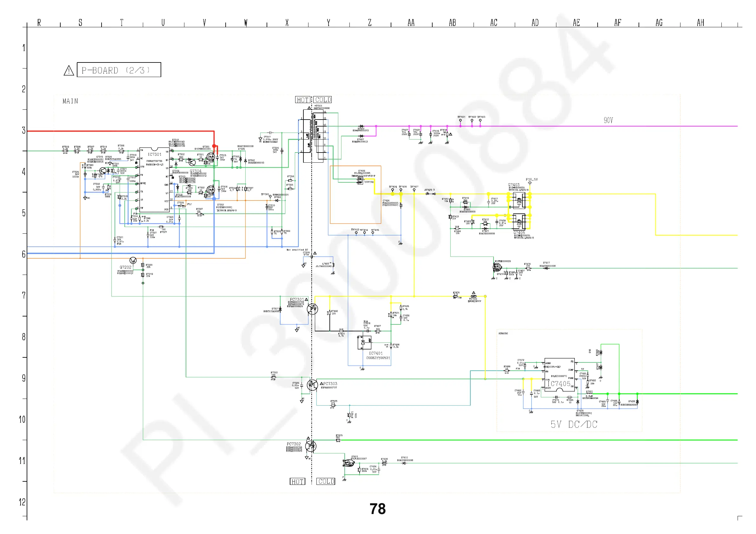Click the Q7202 transistor symbol
This screenshot has width=756, height=534.
133,261
